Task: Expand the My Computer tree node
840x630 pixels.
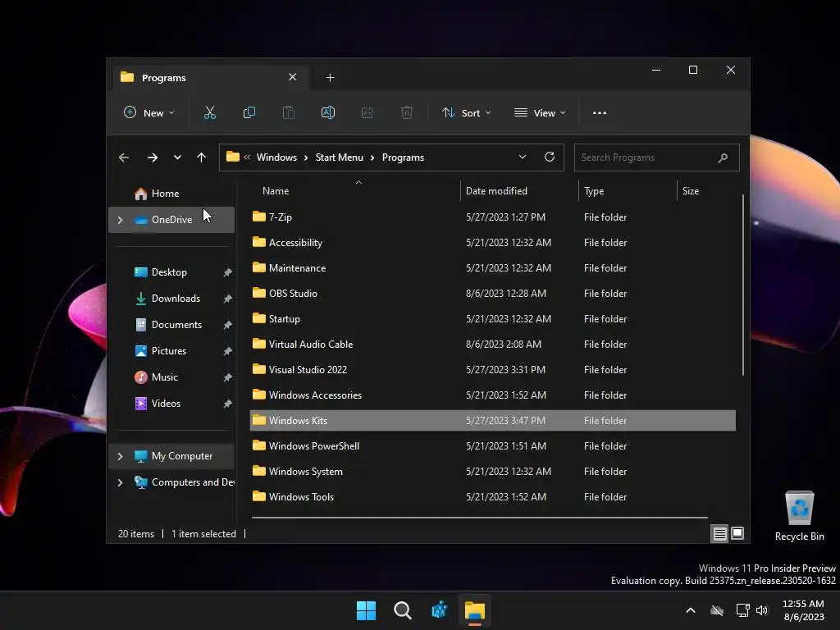Action: (120, 456)
